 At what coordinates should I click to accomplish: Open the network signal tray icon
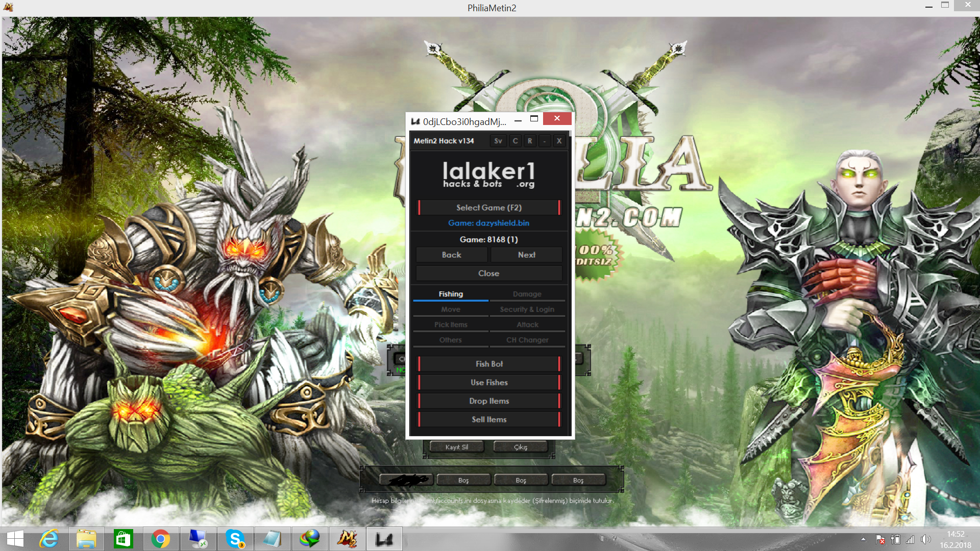pyautogui.click(x=910, y=539)
